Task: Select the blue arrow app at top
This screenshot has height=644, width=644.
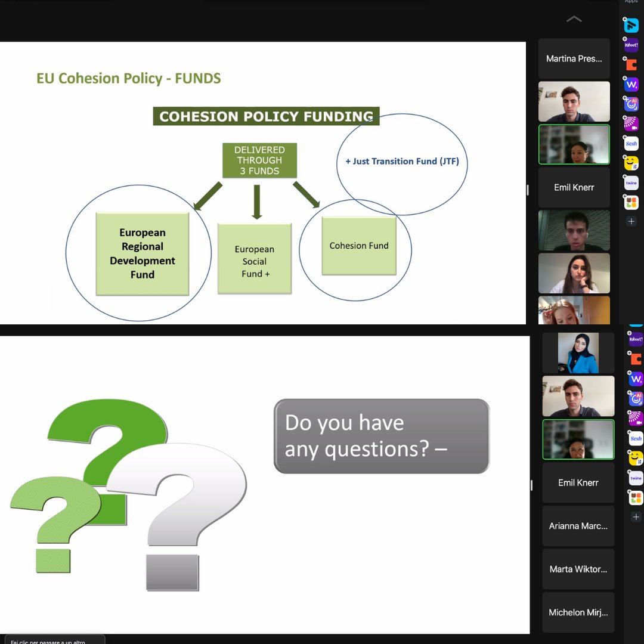Action: pyautogui.click(x=631, y=25)
